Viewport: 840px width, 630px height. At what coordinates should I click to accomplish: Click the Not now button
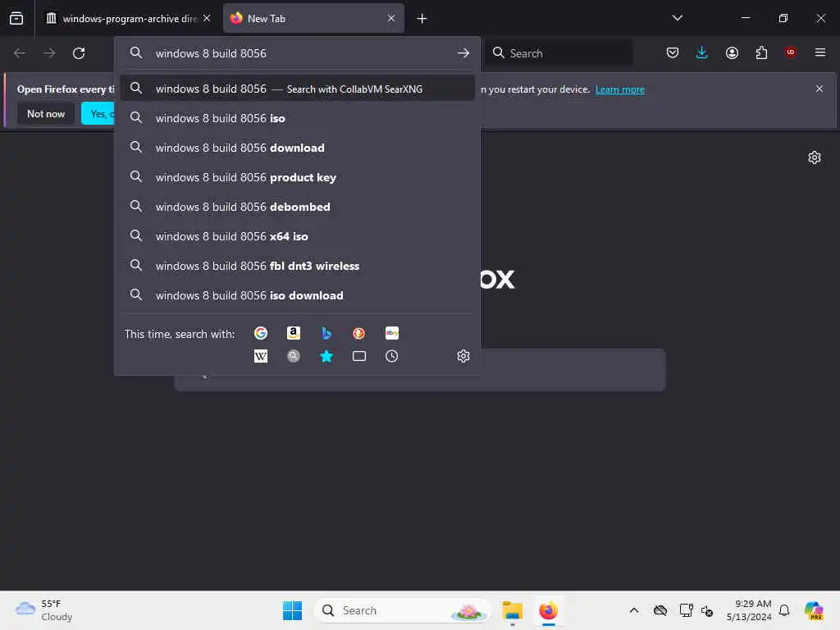[x=46, y=113]
